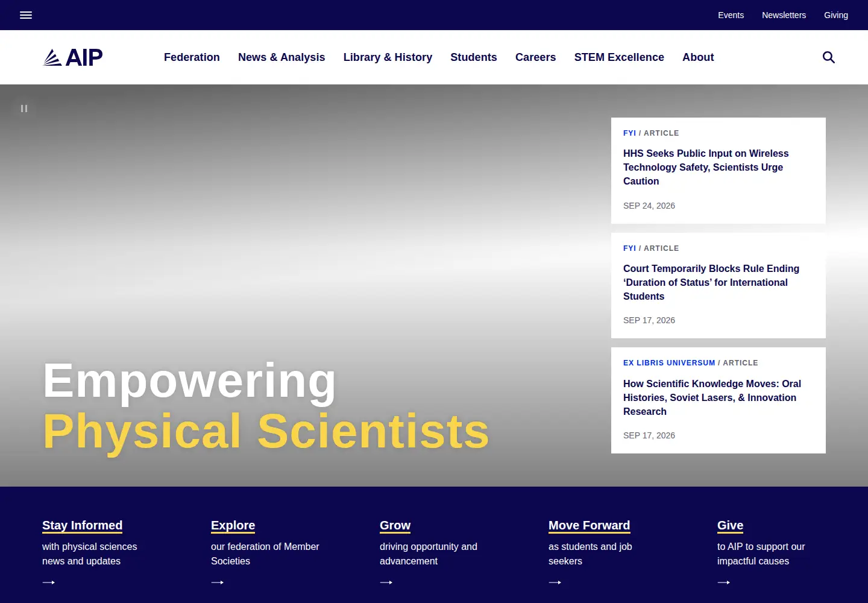Click the arrow under Grow
The height and width of the screenshot is (603, 868).
tap(386, 582)
